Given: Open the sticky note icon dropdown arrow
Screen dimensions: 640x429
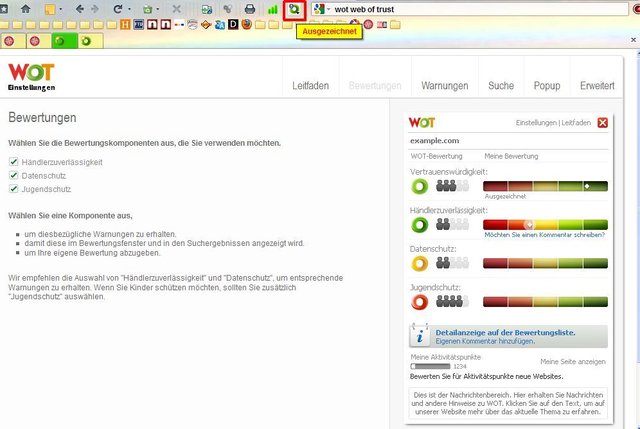Looking at the screenshot, I should pyautogui.click(x=60, y=9).
